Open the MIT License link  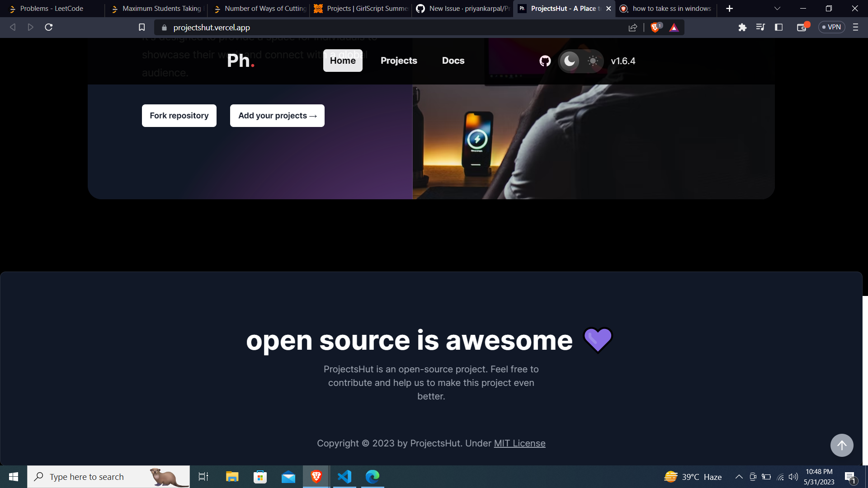[519, 443]
